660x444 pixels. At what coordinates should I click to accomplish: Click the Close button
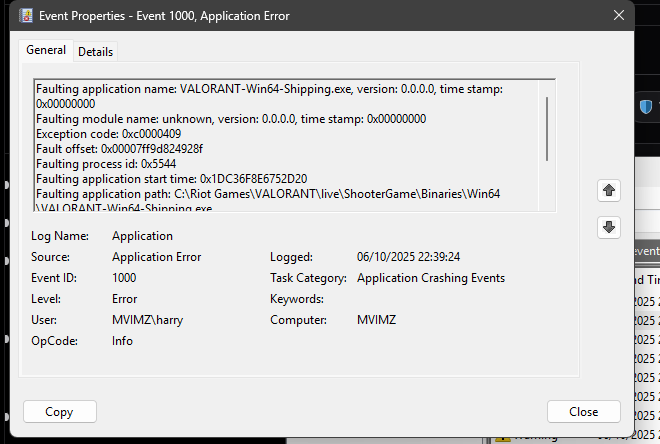point(583,412)
